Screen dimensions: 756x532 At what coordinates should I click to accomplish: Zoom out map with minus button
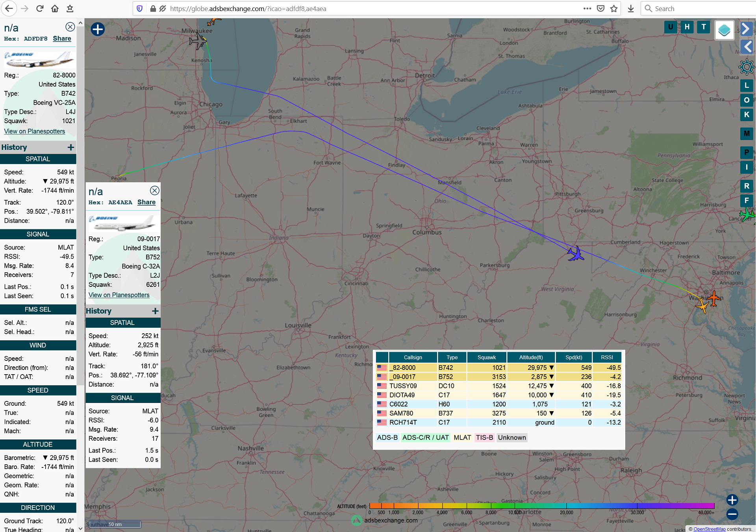click(x=732, y=514)
